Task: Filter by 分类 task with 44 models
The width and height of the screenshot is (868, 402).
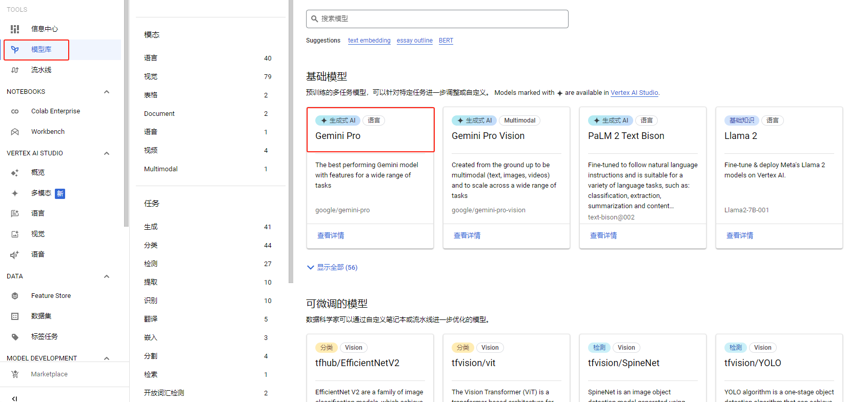Action: tap(208, 245)
